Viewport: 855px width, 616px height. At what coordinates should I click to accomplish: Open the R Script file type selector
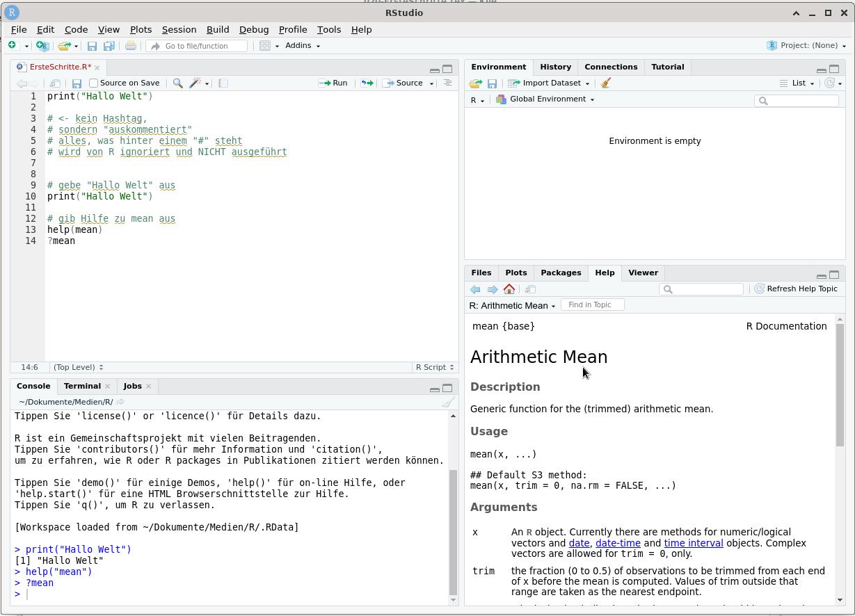(435, 367)
